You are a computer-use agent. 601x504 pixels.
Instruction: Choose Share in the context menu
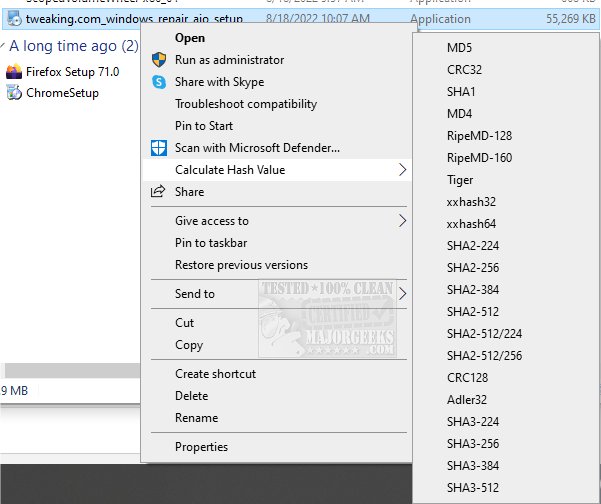coord(276,191)
